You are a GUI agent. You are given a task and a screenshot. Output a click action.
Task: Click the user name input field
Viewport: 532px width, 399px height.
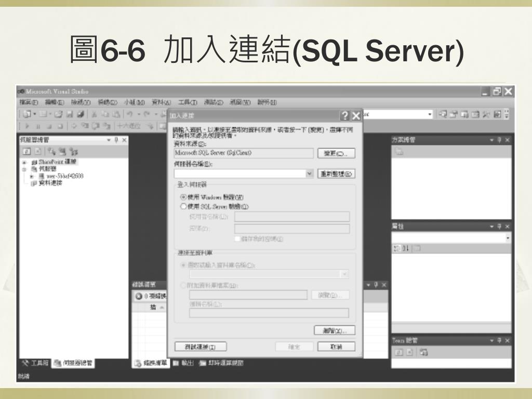click(292, 217)
